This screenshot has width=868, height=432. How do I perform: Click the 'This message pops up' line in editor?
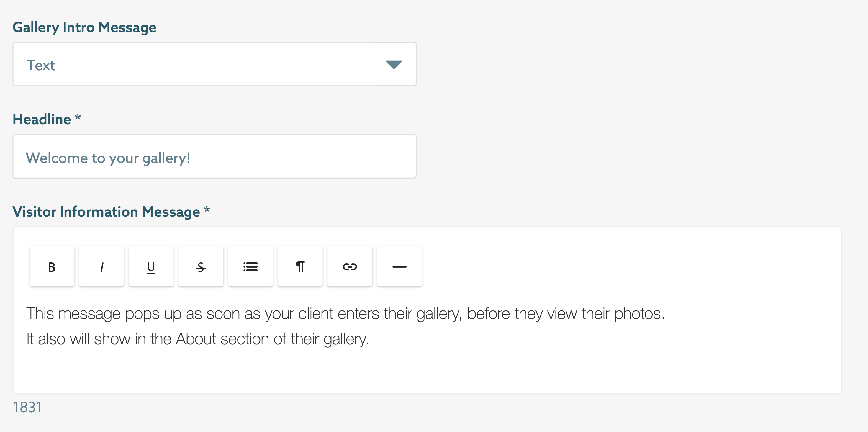[x=345, y=314]
